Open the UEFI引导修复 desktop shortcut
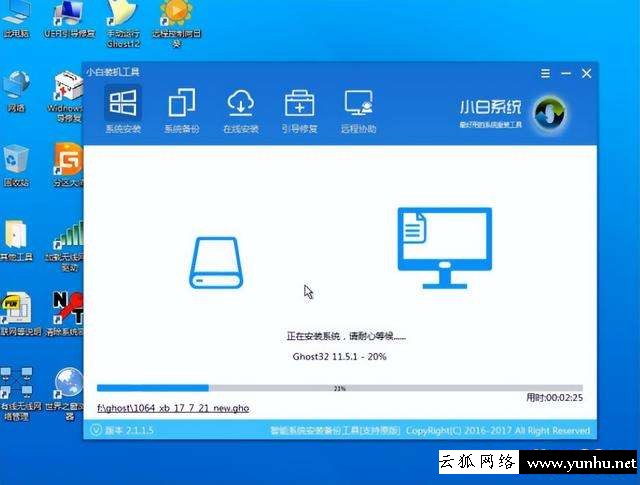This screenshot has width=640, height=485. (69, 20)
